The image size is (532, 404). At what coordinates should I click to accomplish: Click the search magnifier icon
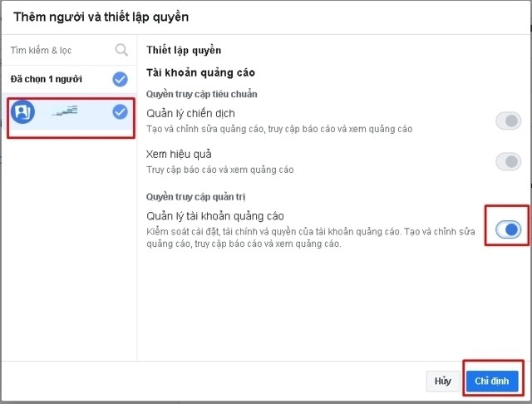coord(121,50)
